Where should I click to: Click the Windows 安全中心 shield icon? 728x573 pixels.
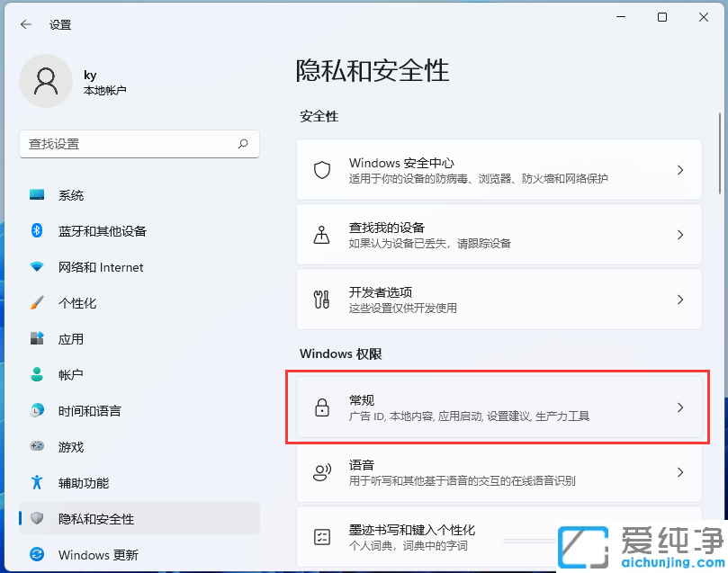(x=321, y=170)
